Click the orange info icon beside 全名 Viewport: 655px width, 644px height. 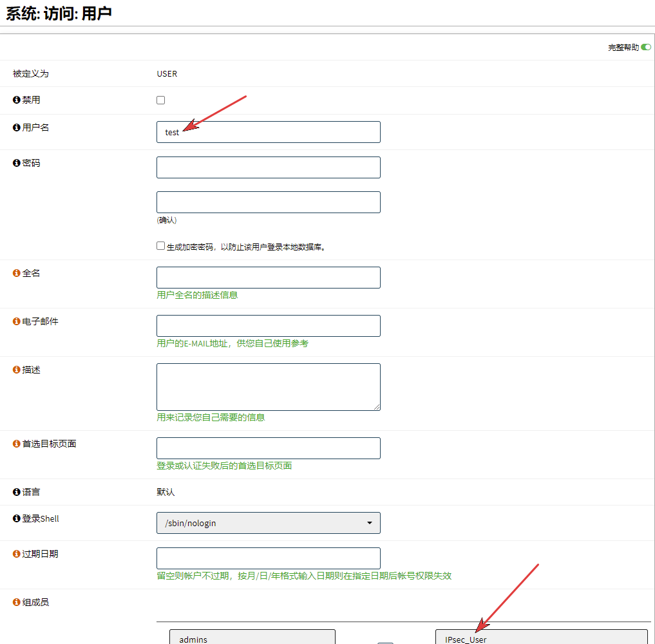(x=17, y=273)
